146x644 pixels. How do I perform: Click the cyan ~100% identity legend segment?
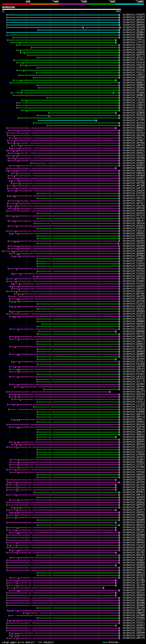(130, 4)
